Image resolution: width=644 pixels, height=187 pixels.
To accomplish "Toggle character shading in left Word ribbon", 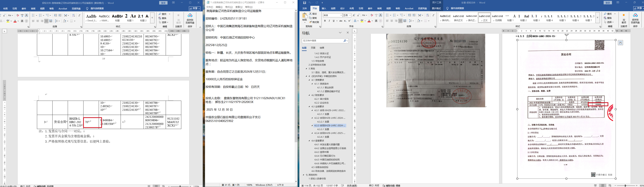I will pos(22,21).
